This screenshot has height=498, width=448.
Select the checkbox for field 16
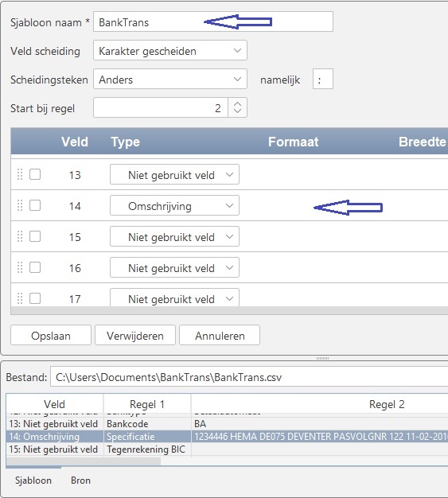click(35, 267)
